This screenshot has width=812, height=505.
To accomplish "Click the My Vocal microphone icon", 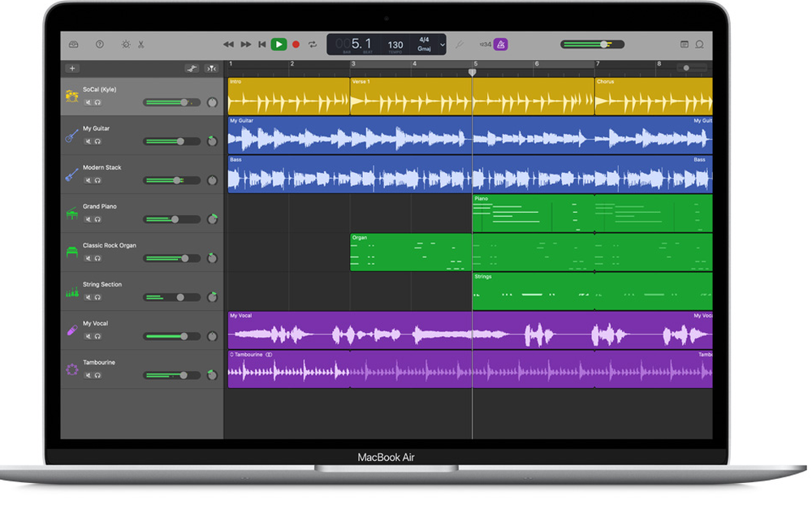I will point(71,330).
